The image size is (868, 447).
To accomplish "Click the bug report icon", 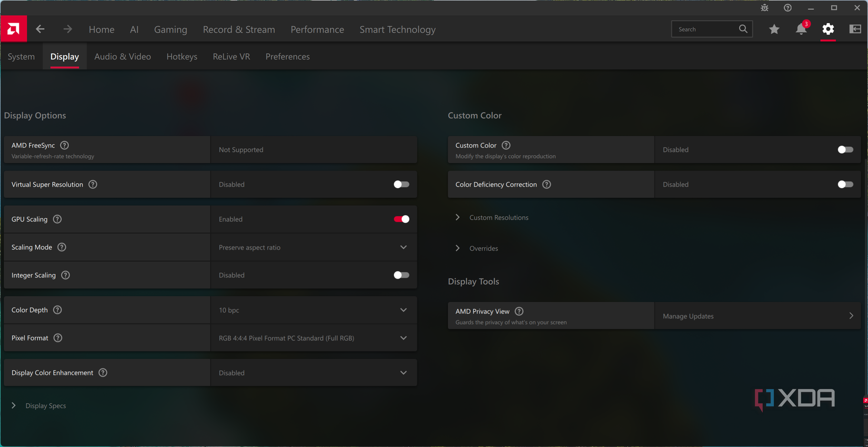I will tap(764, 8).
